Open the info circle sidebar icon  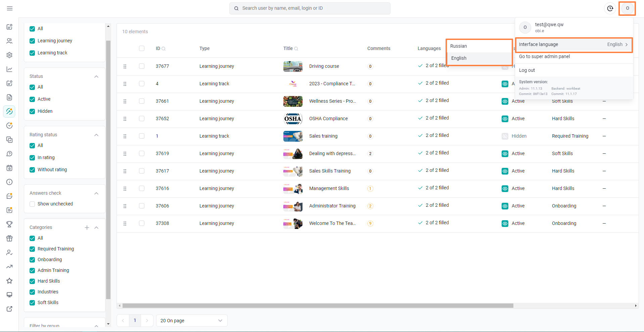tap(9, 182)
